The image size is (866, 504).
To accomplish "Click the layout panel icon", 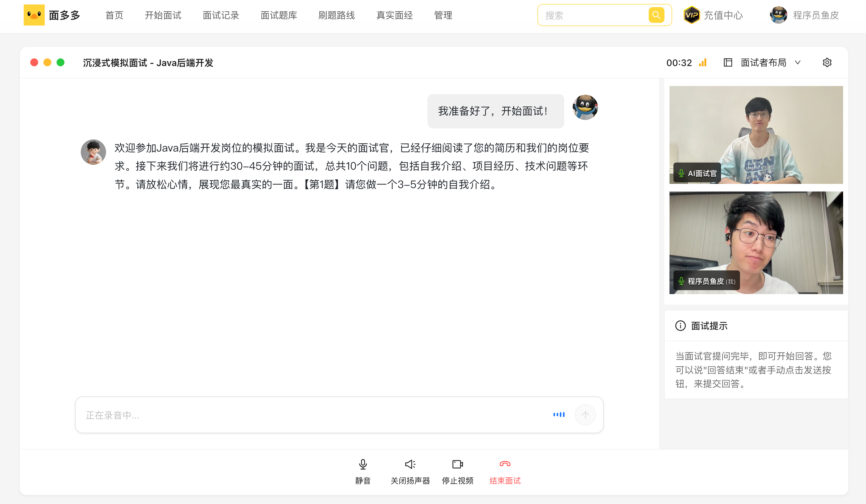I will 728,63.
